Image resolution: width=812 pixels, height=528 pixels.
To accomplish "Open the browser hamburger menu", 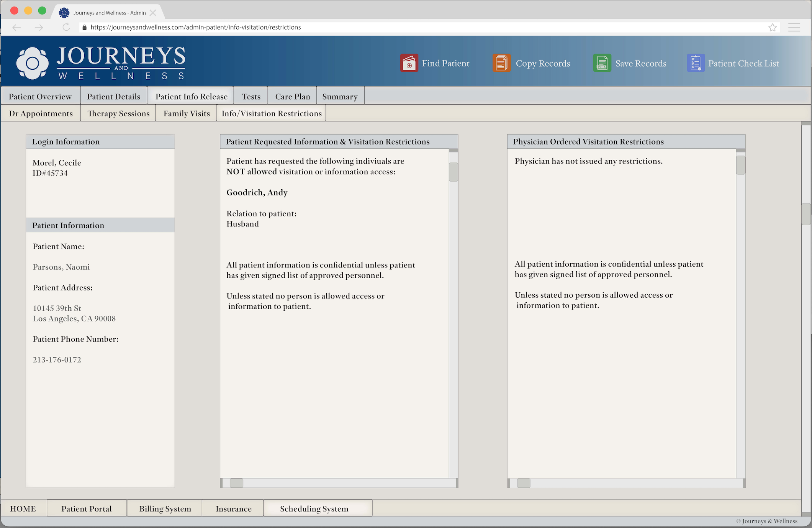I will click(x=794, y=27).
